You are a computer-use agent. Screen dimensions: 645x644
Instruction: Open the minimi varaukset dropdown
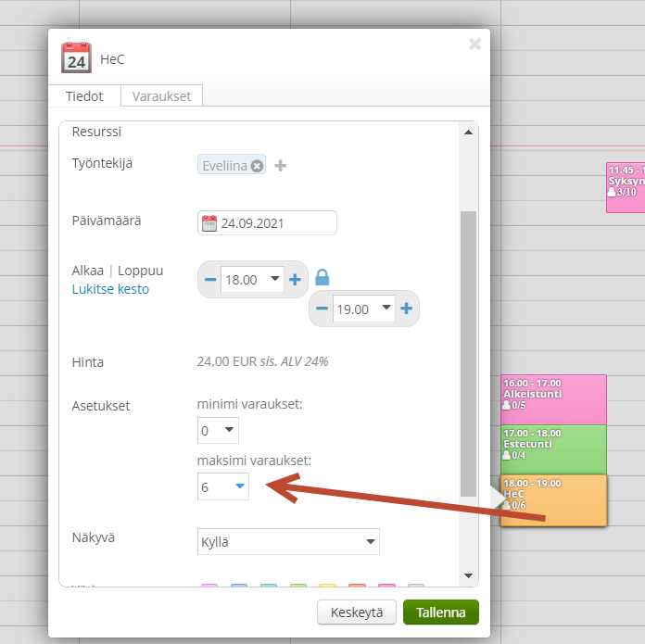point(218,431)
